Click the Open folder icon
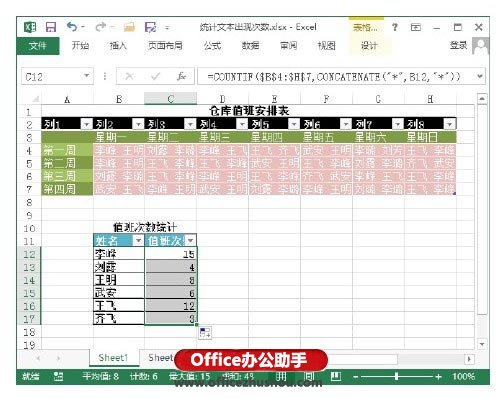 click(129, 27)
